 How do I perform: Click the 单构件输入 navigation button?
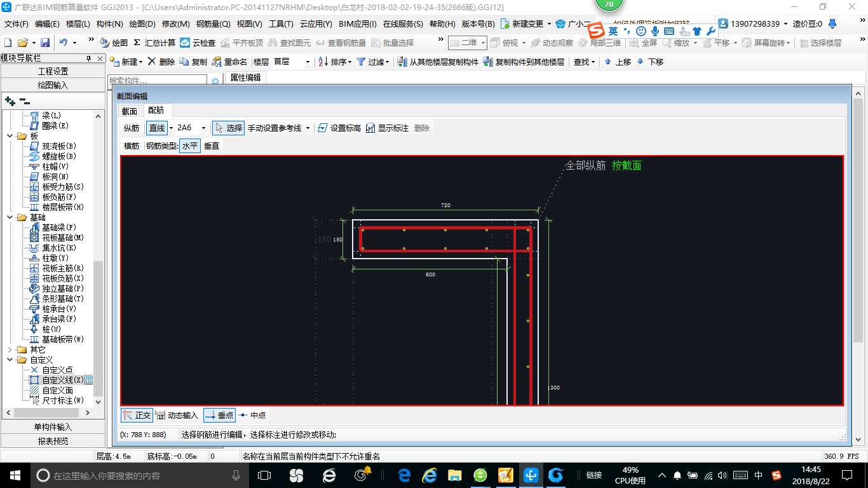[x=53, y=427]
